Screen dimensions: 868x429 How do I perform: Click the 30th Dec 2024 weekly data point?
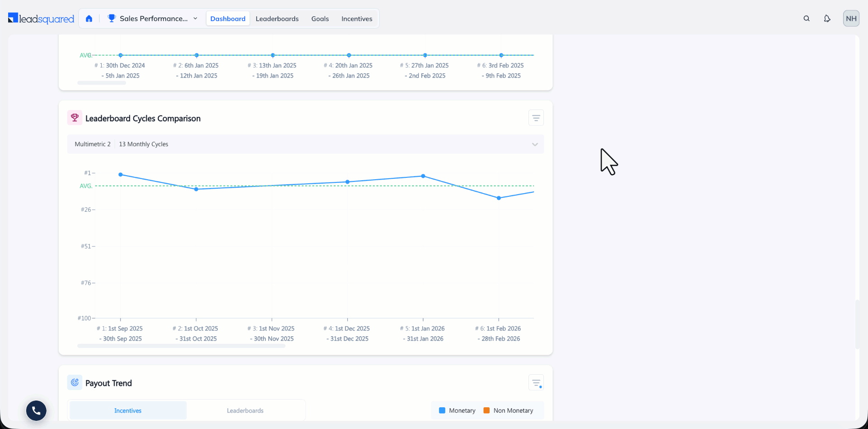(121, 55)
